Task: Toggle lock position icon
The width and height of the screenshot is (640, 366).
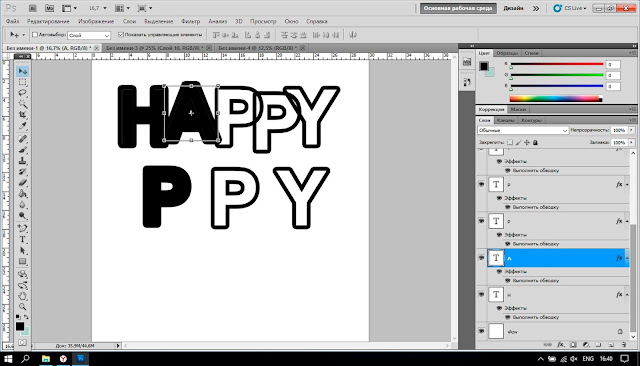Action: click(x=527, y=142)
